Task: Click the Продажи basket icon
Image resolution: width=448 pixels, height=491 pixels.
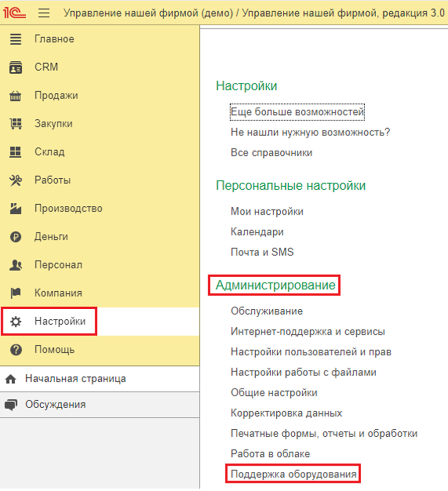Action: pos(16,95)
